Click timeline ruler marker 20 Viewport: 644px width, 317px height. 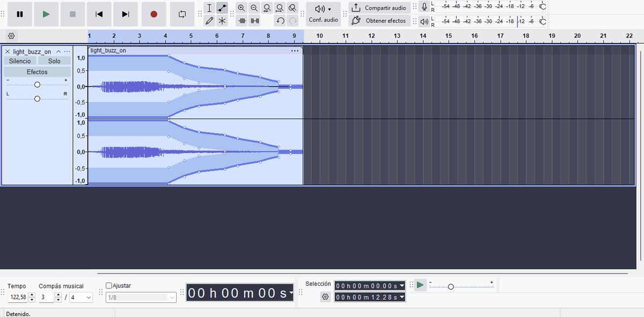(x=577, y=36)
